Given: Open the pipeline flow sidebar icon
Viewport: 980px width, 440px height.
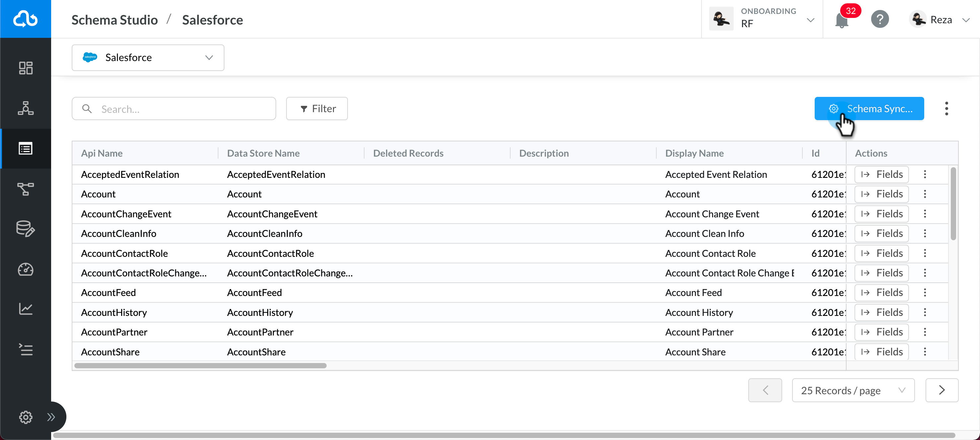Looking at the screenshot, I should coord(26,188).
